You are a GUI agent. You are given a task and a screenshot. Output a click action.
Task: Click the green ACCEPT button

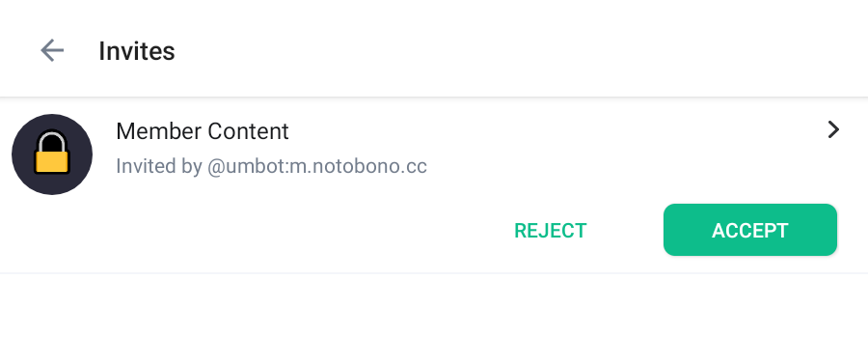pyautogui.click(x=750, y=230)
